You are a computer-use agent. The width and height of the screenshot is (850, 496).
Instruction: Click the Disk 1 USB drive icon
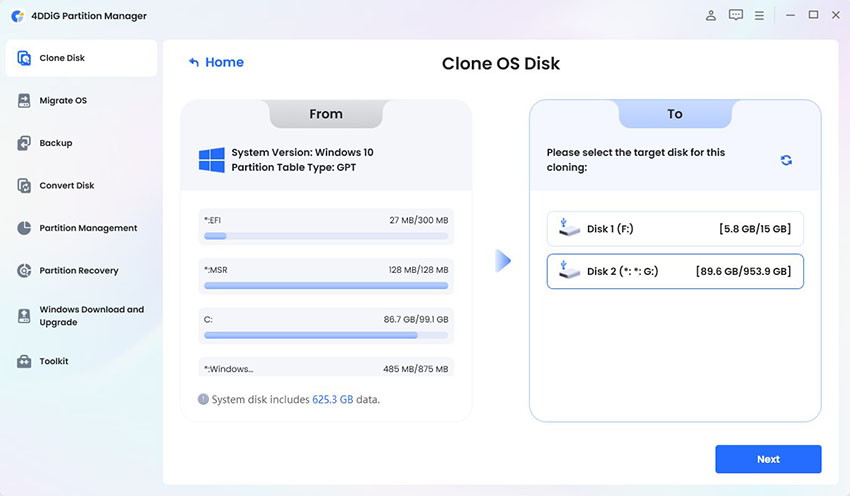point(569,228)
